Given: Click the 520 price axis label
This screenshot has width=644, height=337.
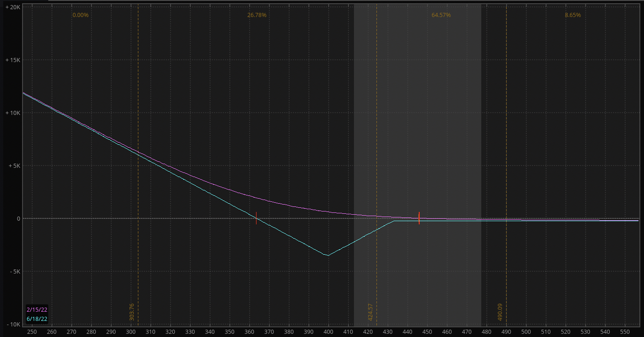Looking at the screenshot, I should 565,331.
